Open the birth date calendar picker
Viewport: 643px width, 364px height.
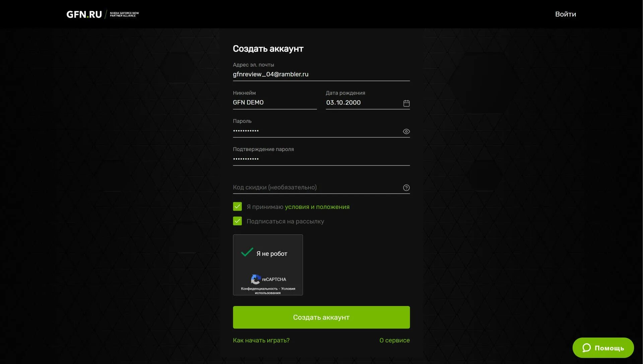406,103
